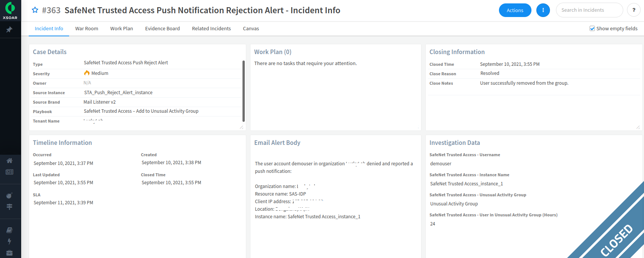Pin the sidebar with pushpin icon
This screenshot has height=258, width=644.
coord(9,30)
